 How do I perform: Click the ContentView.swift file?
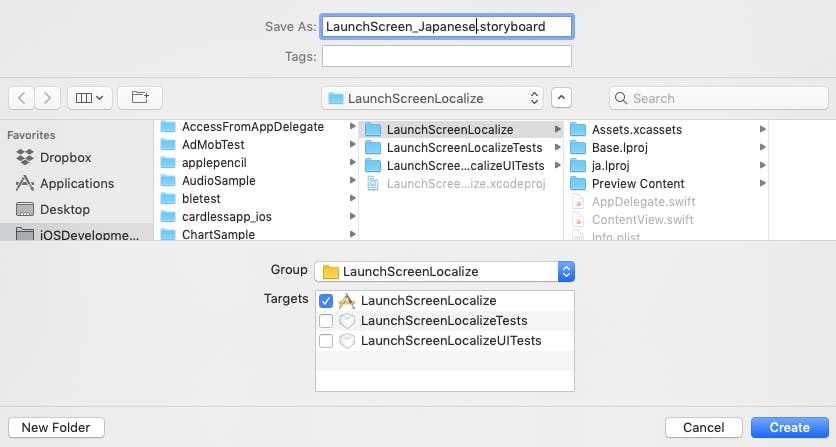(x=632, y=220)
